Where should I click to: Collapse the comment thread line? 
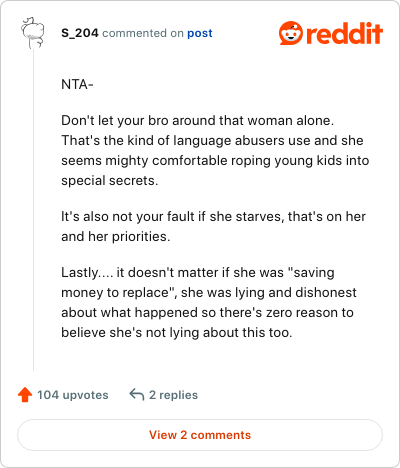pyautogui.click(x=33, y=210)
